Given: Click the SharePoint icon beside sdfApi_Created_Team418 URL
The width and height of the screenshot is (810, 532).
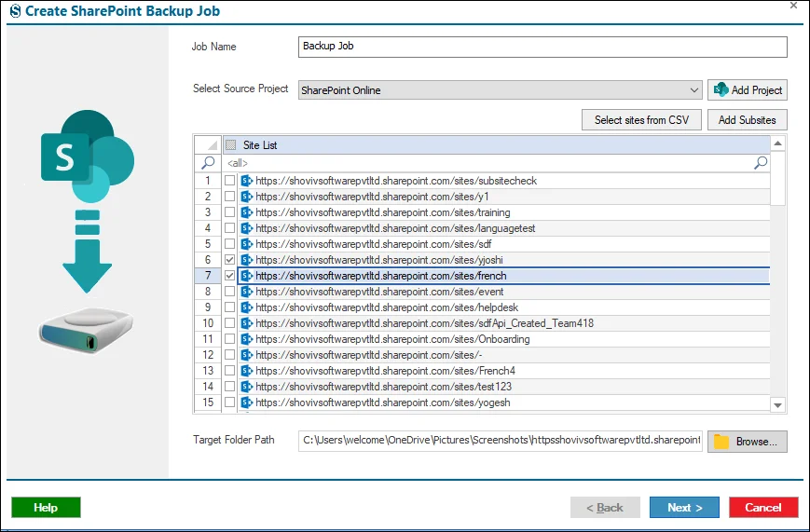Looking at the screenshot, I should pos(247,323).
